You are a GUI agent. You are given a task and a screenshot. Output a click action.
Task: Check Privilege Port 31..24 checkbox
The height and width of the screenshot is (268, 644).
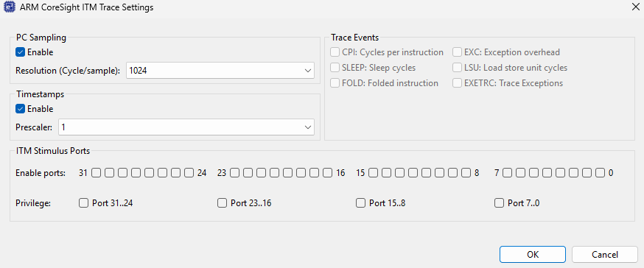pos(83,202)
